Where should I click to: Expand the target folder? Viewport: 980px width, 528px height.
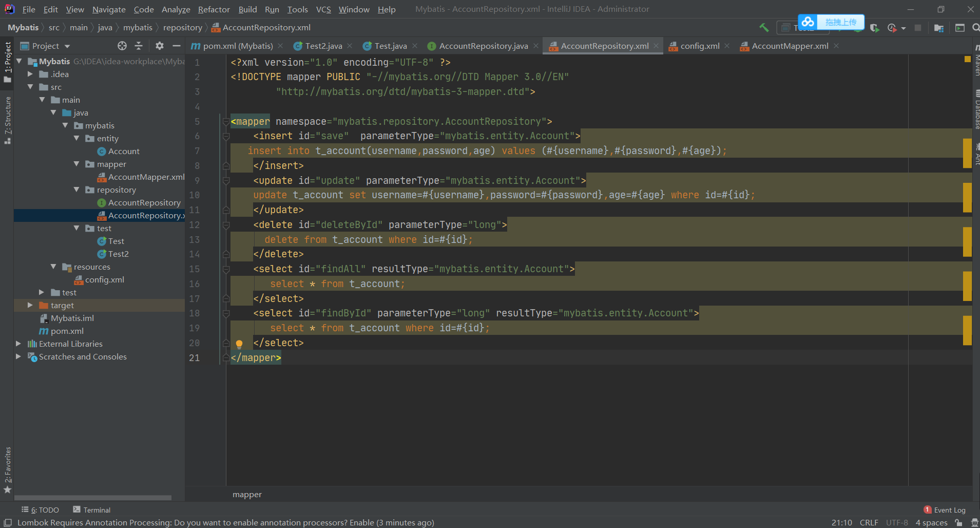[x=30, y=305]
